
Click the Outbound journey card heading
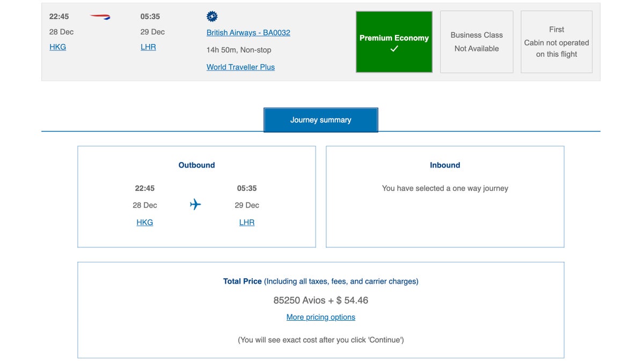coord(196,165)
